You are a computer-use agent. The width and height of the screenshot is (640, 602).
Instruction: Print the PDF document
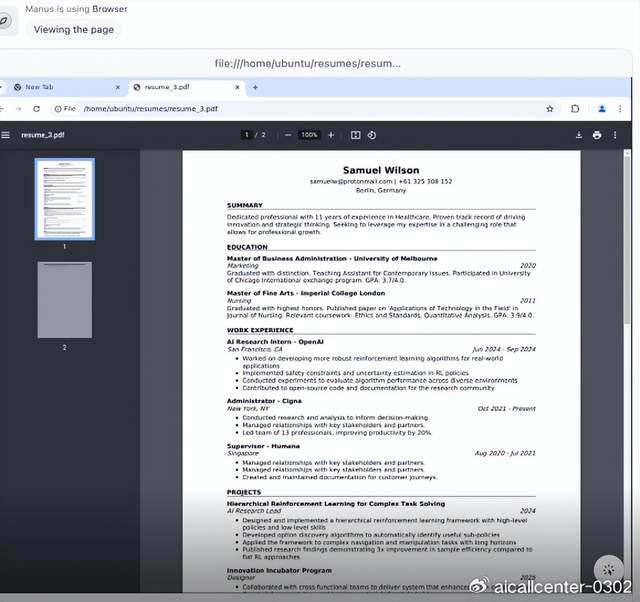[597, 135]
